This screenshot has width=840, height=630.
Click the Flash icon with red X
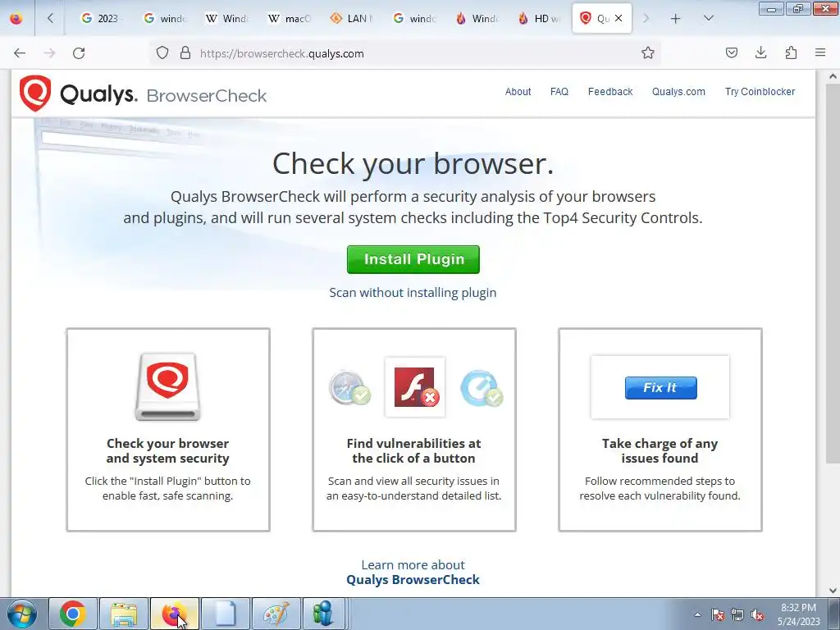[415, 387]
